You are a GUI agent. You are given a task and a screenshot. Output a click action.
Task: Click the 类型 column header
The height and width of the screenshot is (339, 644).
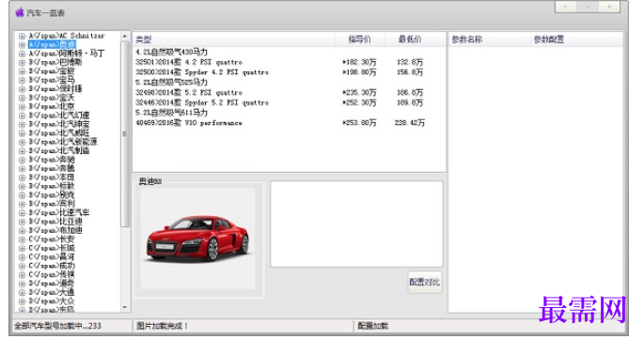point(233,39)
